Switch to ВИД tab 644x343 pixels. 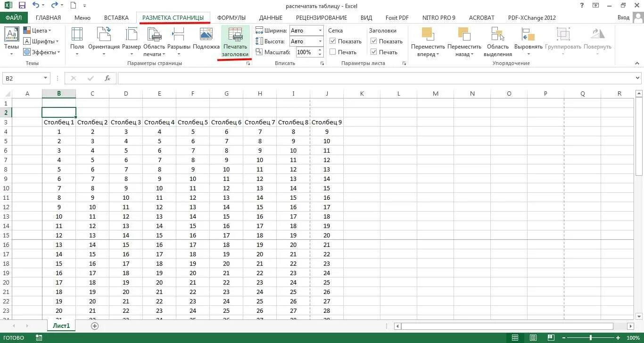(366, 18)
